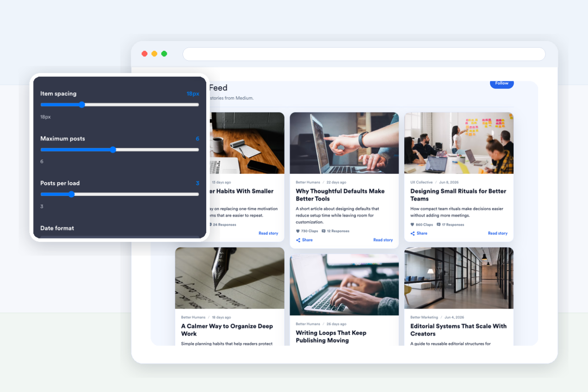Click the Date format setting label
Image resolution: width=588 pixels, height=392 pixels.
click(57, 228)
